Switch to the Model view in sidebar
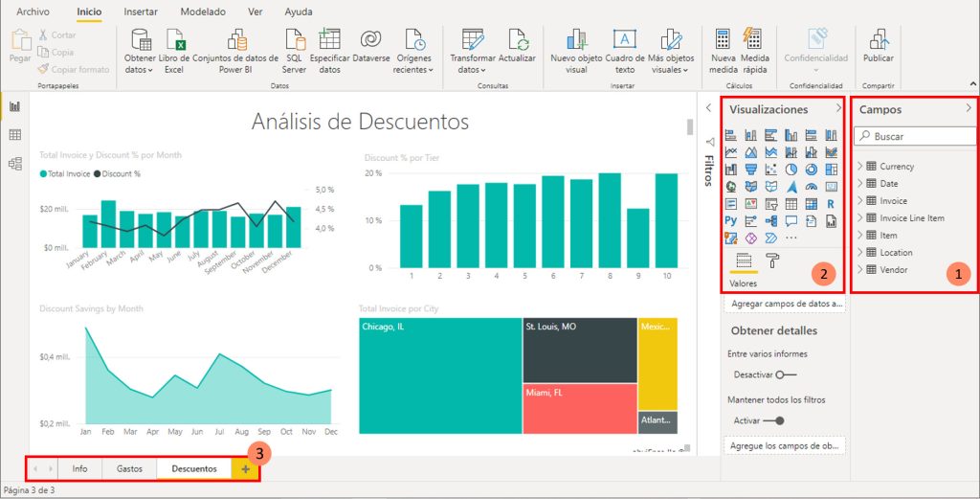Viewport: 980px width, 499px height. click(x=15, y=164)
